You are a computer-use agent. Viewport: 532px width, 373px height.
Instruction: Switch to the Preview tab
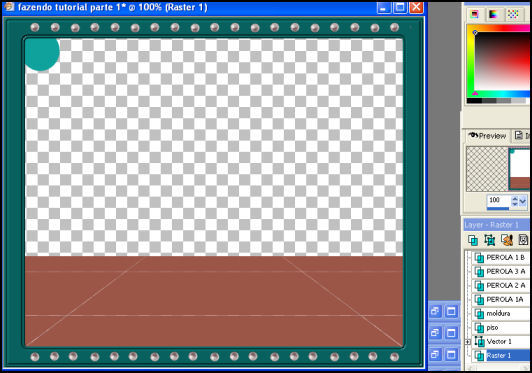click(x=488, y=136)
